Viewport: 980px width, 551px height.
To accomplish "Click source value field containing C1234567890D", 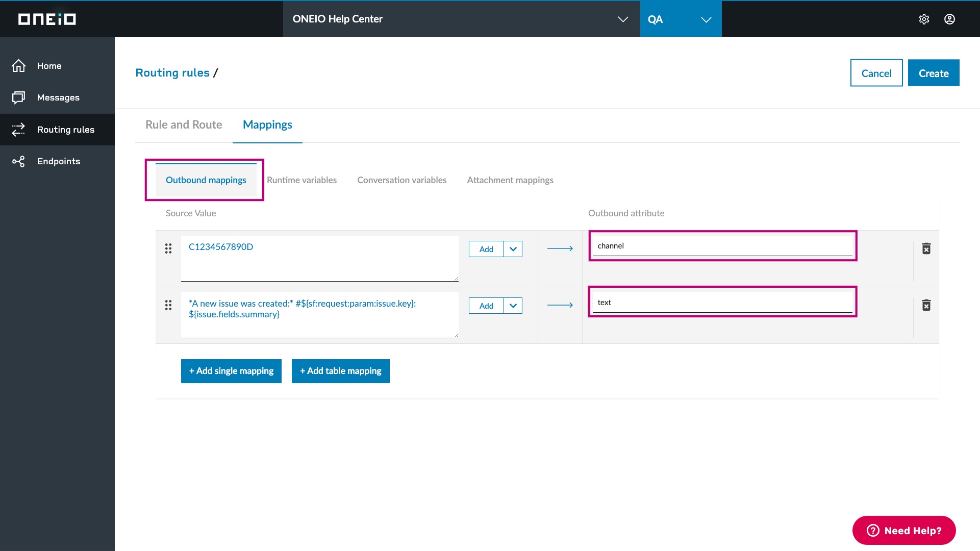I will click(x=320, y=258).
